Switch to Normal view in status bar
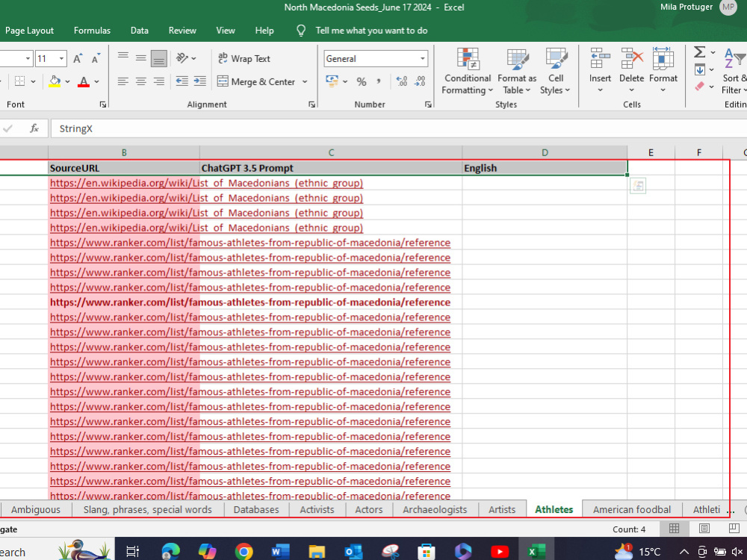The image size is (747, 560). (674, 529)
